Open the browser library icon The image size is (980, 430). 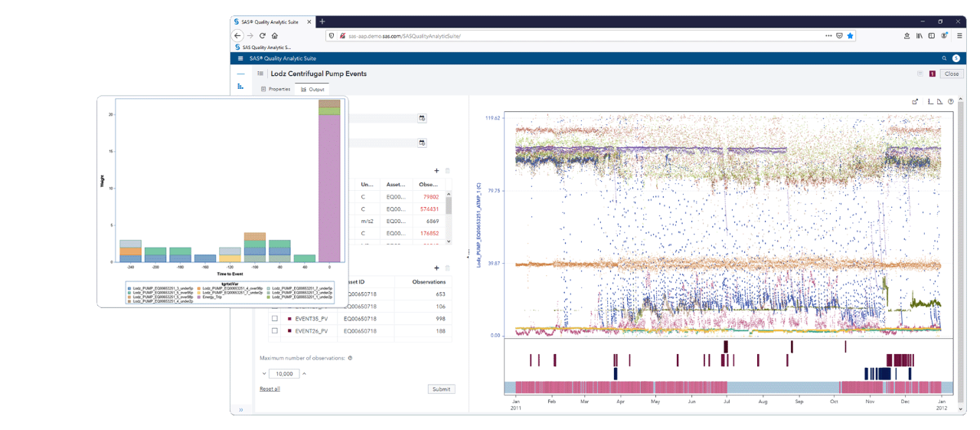tap(920, 36)
